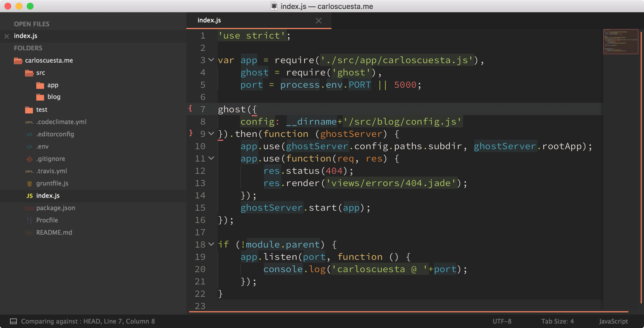Open the Tab Size: 4 menu

coord(558,321)
